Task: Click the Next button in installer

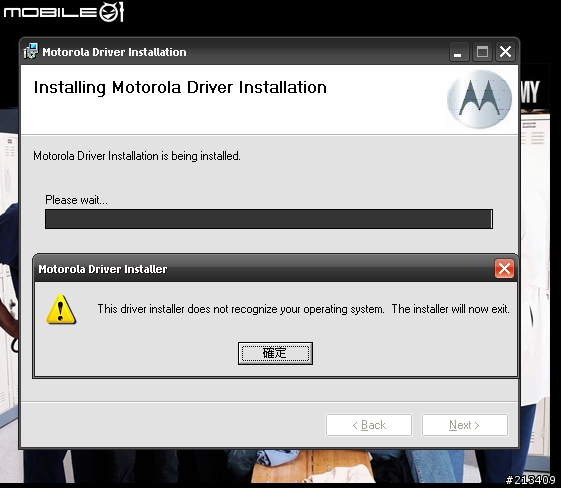Action: 464,425
